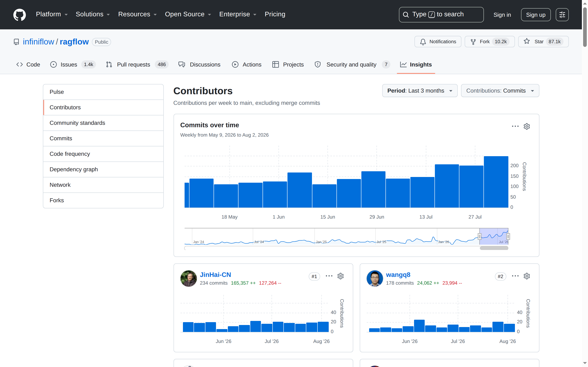This screenshot has height=367, width=588.
Task: Expand the Open Source header menu
Action: (x=188, y=14)
